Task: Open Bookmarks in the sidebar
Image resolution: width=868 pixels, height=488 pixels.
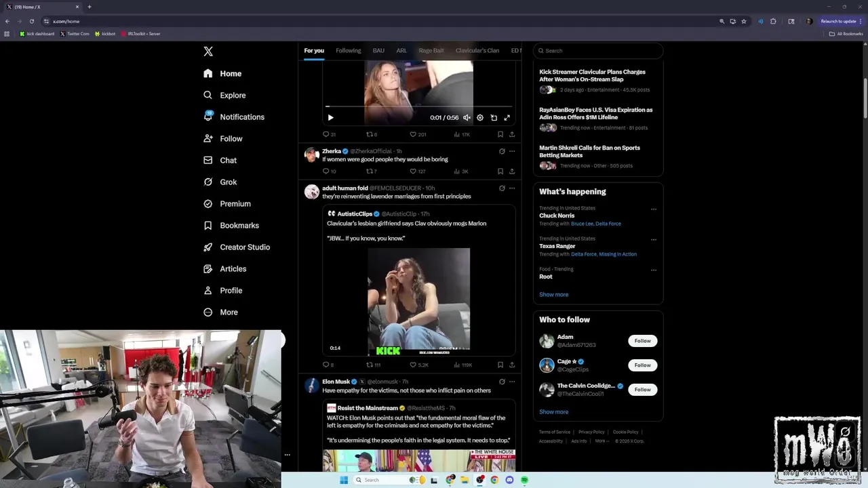Action: (x=231, y=225)
